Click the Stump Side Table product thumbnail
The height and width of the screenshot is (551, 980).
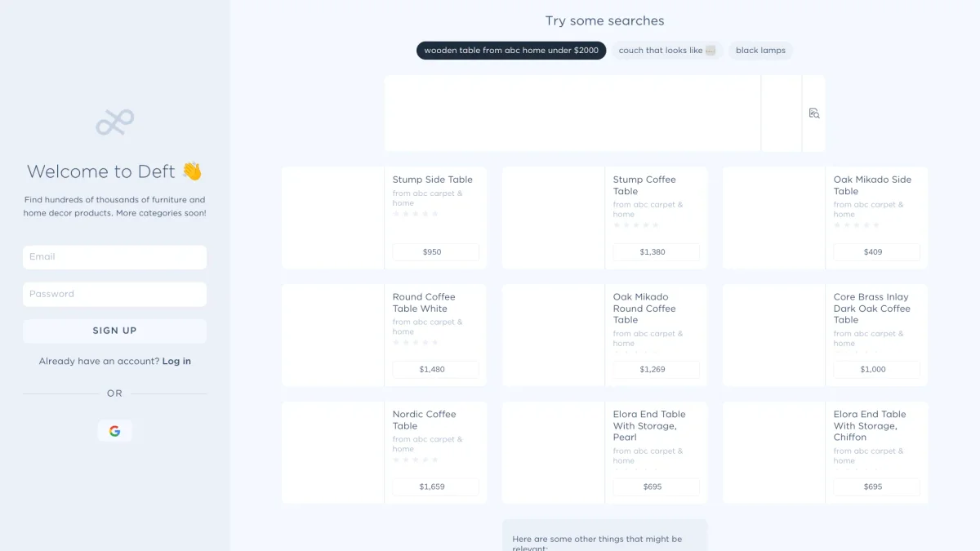coord(333,218)
